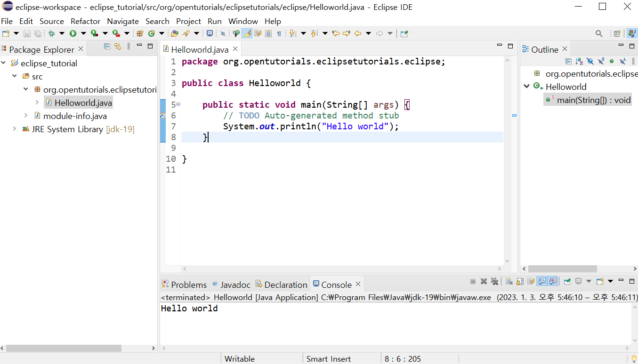Toggle Block Selection Mode icon
This screenshot has height=364, width=638.
point(268,33)
